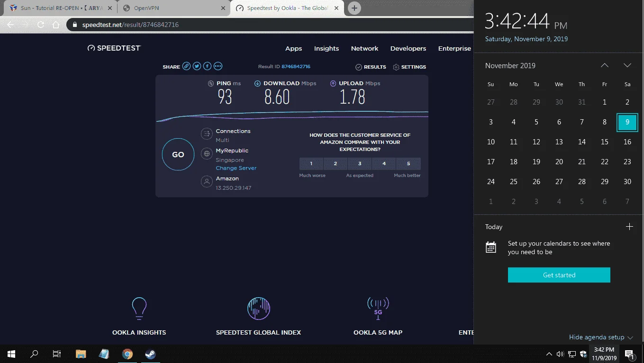Click the Speedtest logo in the header
Viewport: 644px width, 363px height.
114,48
